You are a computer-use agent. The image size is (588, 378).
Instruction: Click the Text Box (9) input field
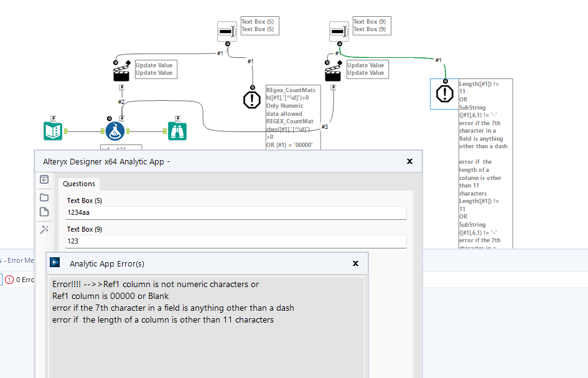tap(236, 241)
